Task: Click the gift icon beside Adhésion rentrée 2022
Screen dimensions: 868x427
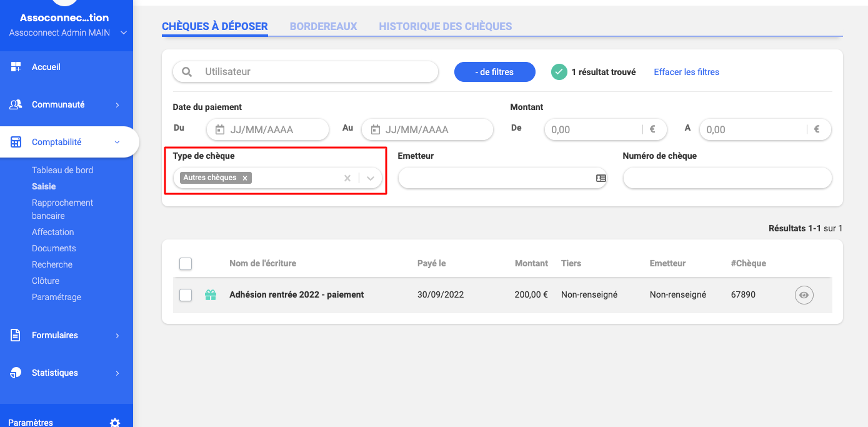Action: click(211, 295)
